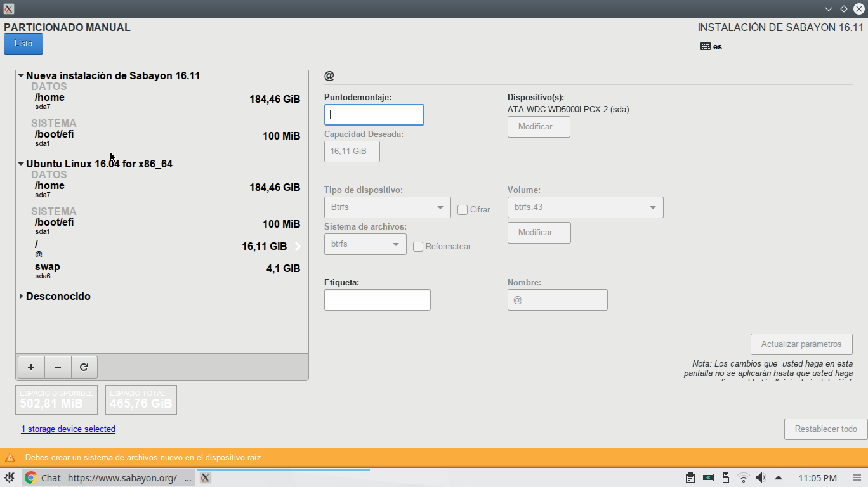The image size is (868, 487).
Task: Open the KDE application launcher icon
Action: coord(10,478)
